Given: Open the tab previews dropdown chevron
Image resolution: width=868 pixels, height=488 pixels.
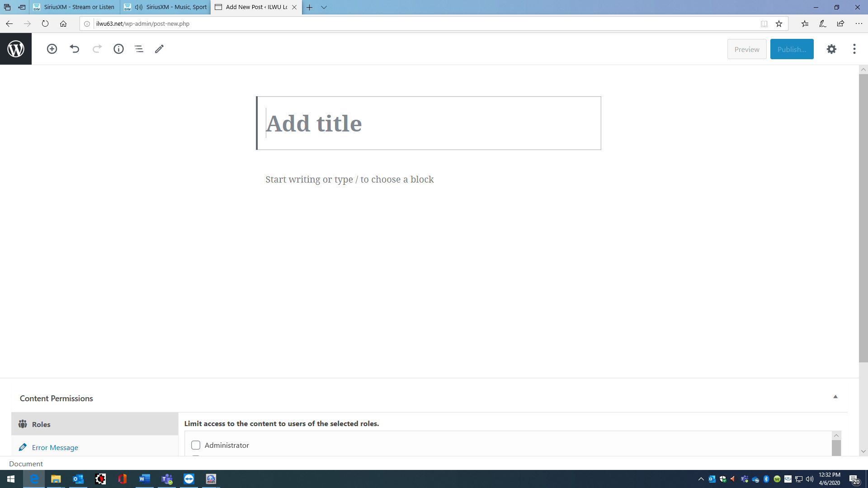Looking at the screenshot, I should (324, 7).
